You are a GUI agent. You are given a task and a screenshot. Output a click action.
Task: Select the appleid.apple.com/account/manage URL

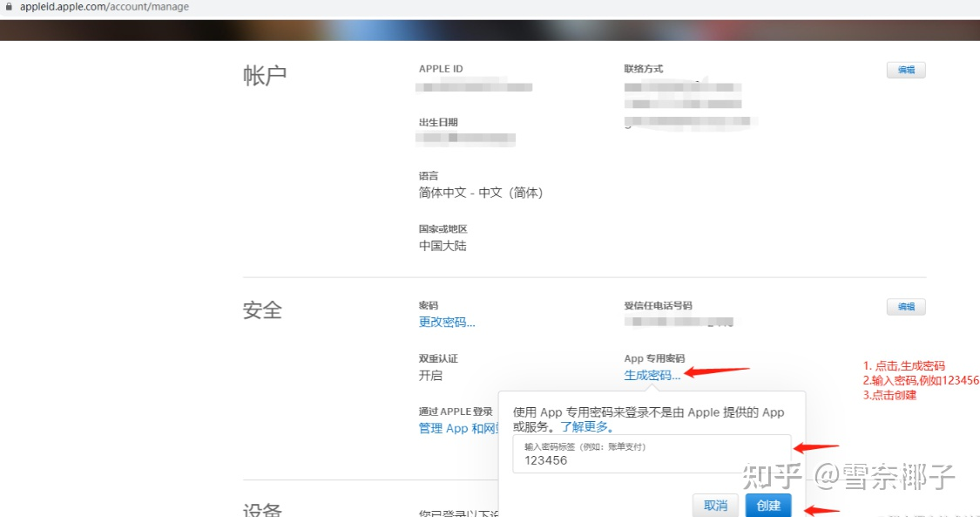tap(105, 7)
